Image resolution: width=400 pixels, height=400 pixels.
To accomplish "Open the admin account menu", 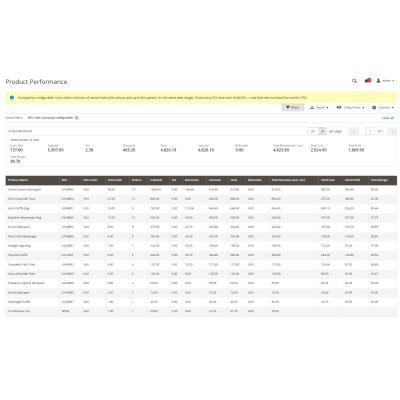I will [385, 81].
